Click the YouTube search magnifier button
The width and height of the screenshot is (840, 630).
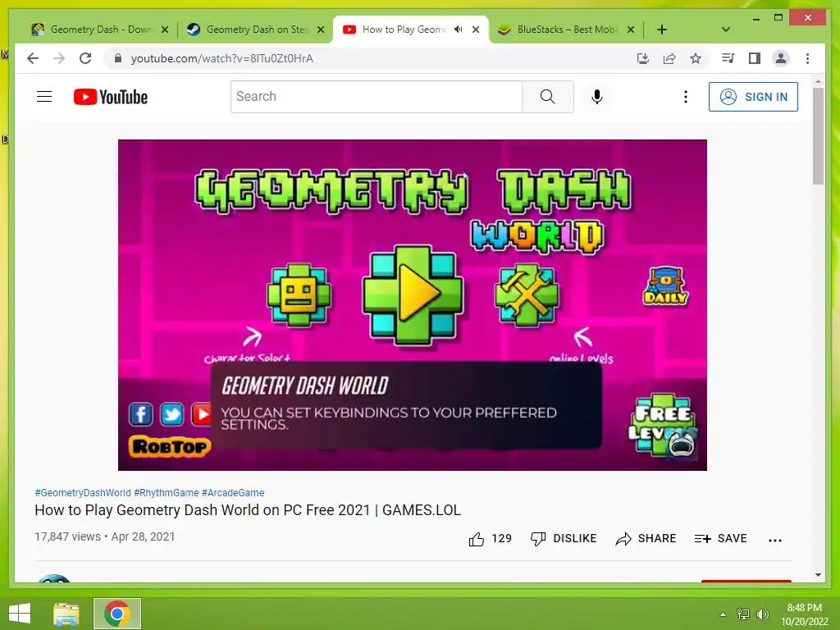pyautogui.click(x=547, y=97)
